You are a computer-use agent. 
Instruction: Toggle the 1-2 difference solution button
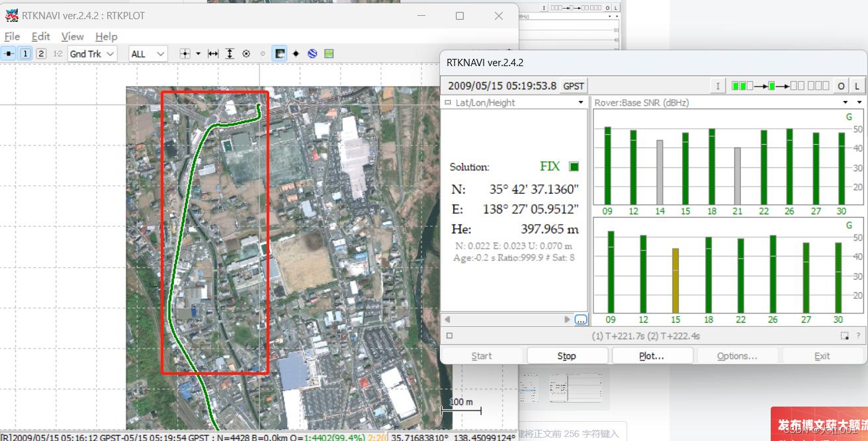58,54
